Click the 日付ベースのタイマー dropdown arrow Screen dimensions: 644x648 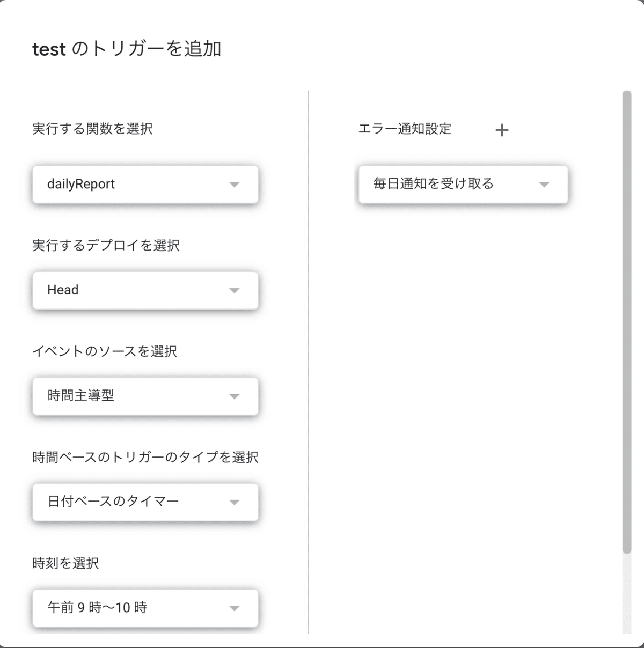[x=235, y=502]
